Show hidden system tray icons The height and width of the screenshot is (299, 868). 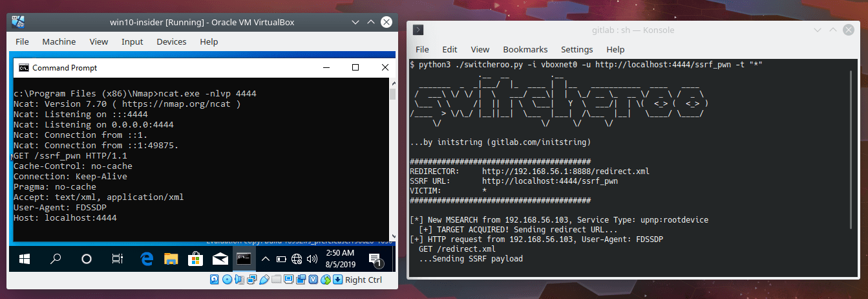pos(265,260)
